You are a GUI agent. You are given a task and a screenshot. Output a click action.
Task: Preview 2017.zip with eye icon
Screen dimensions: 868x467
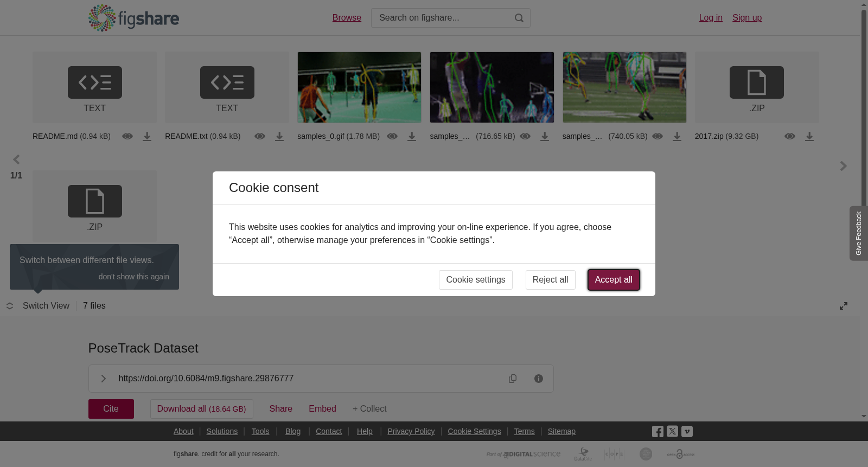tap(790, 136)
